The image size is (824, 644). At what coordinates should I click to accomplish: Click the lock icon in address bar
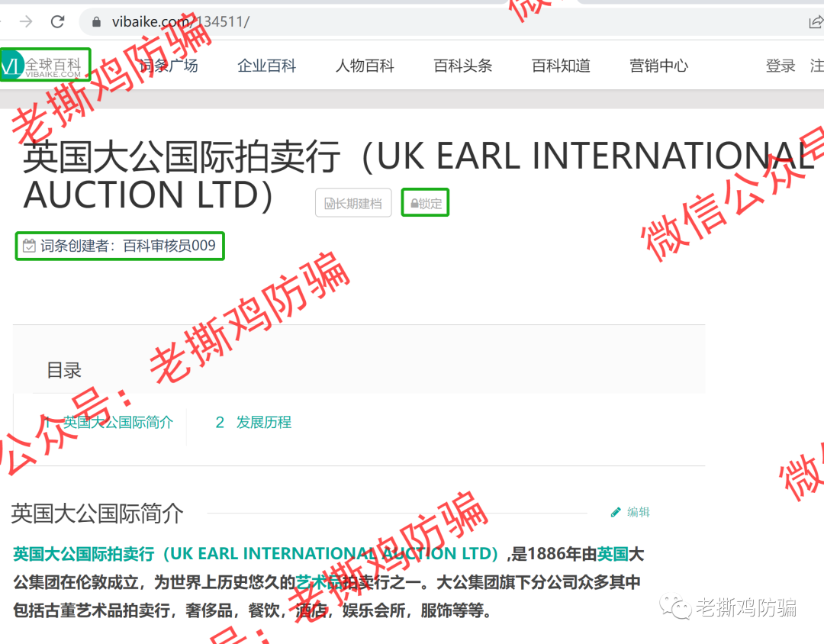(x=96, y=21)
